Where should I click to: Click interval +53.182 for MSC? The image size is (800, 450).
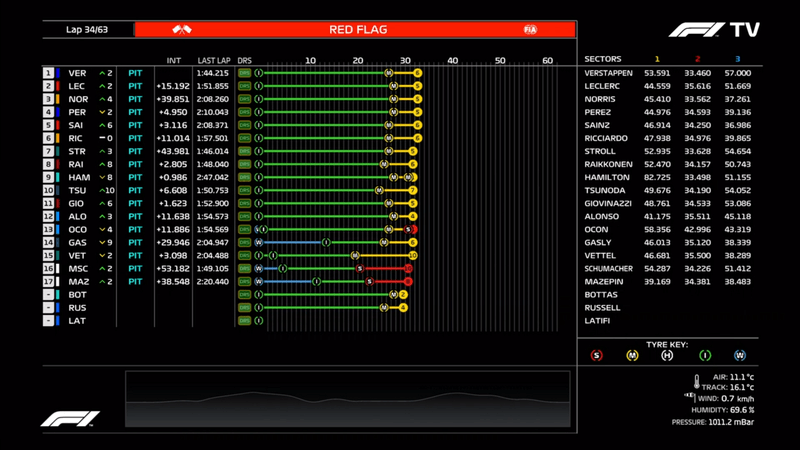(173, 269)
